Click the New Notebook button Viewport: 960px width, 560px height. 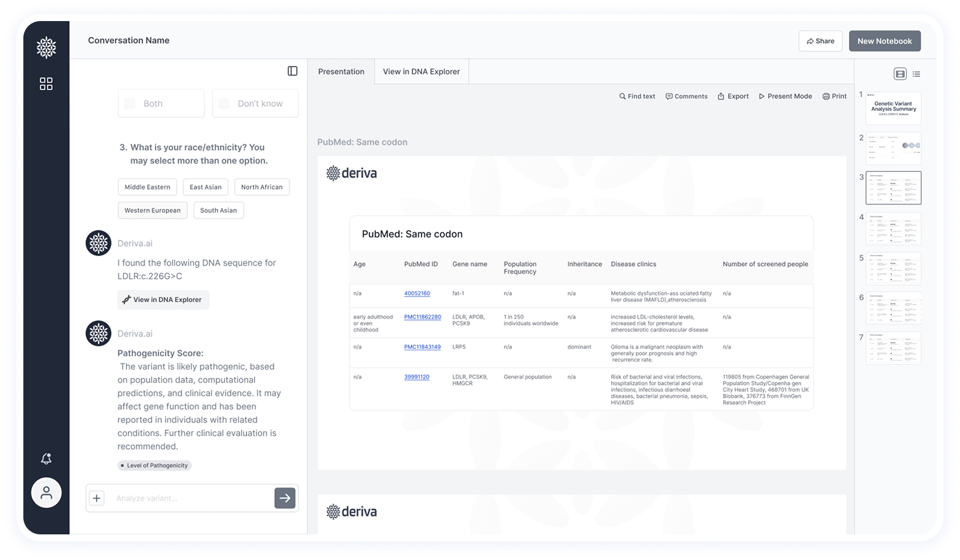[884, 41]
